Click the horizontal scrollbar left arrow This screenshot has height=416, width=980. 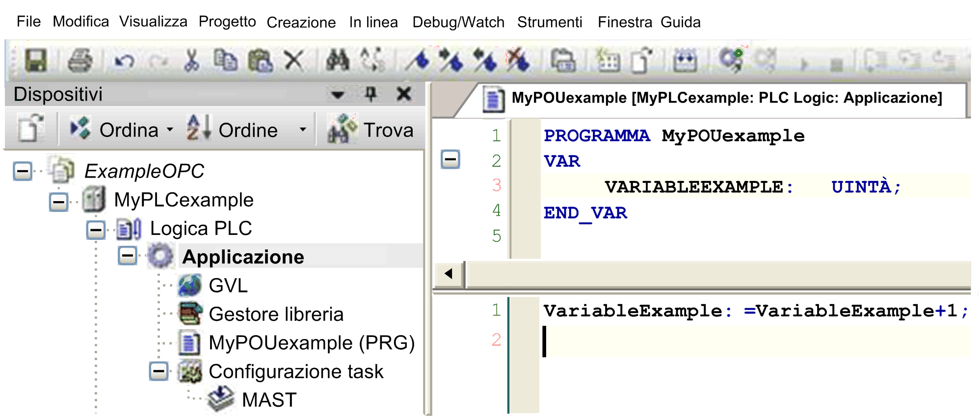tap(449, 274)
